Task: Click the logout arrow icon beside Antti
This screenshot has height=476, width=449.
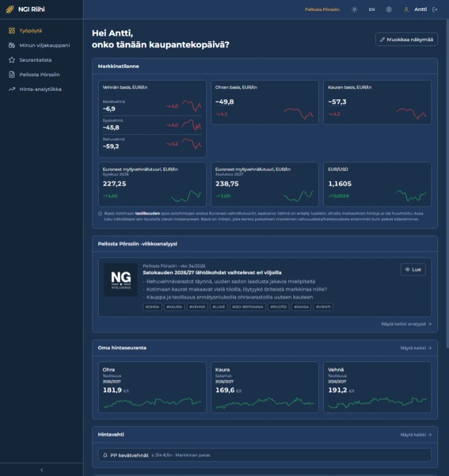Action: (x=435, y=10)
